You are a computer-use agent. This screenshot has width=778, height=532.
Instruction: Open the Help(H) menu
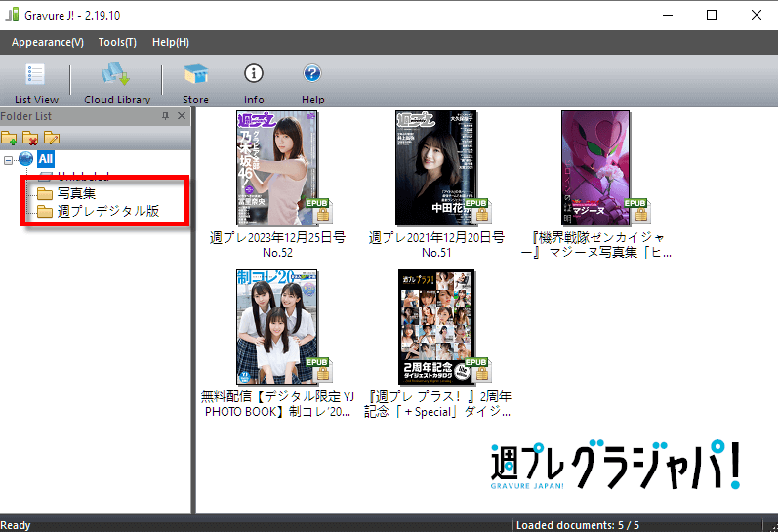(x=171, y=42)
